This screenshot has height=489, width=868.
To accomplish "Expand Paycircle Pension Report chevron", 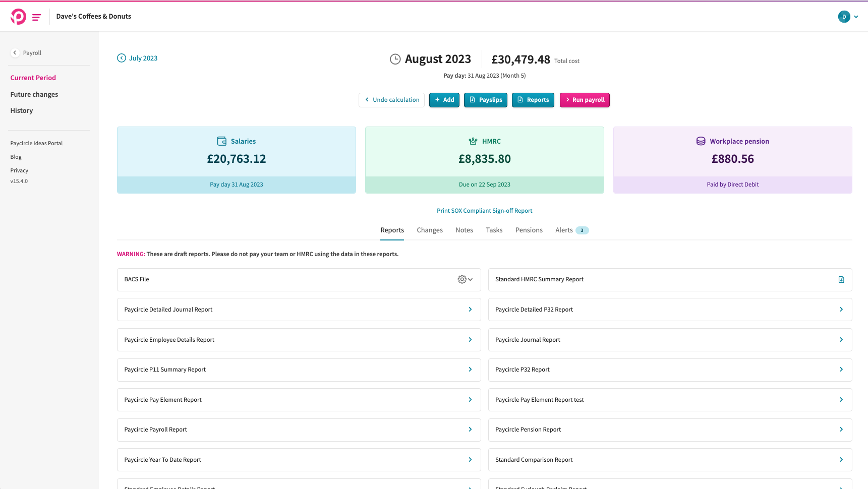I will coord(841,430).
